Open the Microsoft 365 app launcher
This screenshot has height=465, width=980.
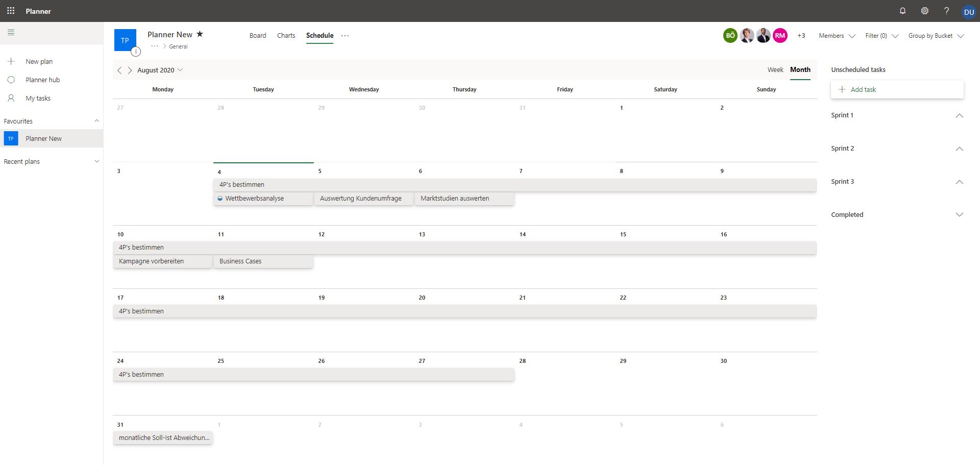(11, 11)
